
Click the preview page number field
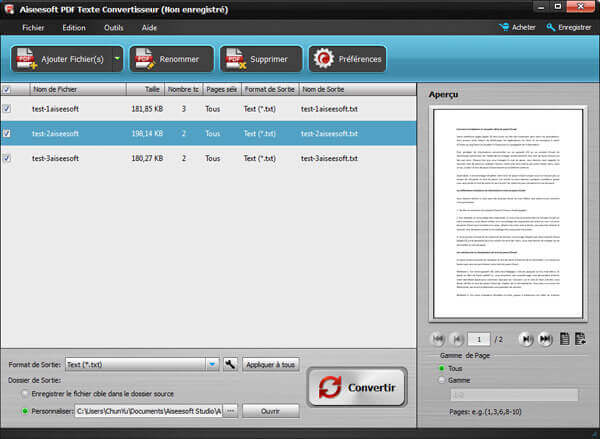coord(479,339)
